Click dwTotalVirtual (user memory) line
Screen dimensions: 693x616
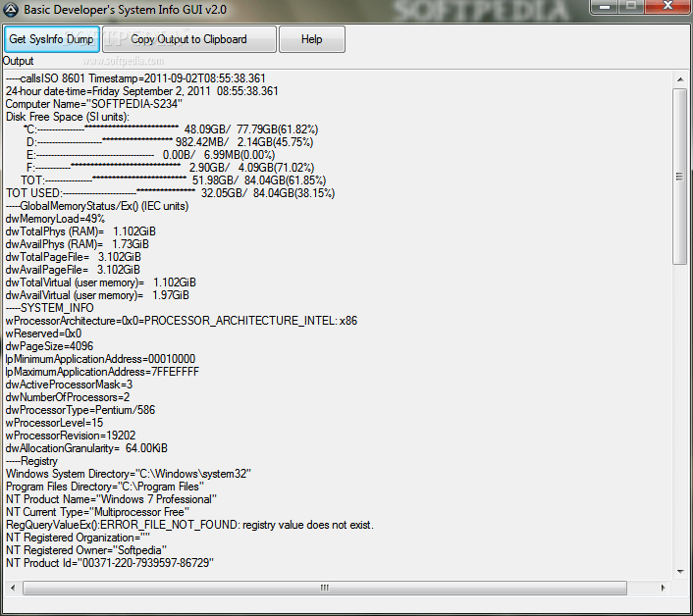coord(101,282)
